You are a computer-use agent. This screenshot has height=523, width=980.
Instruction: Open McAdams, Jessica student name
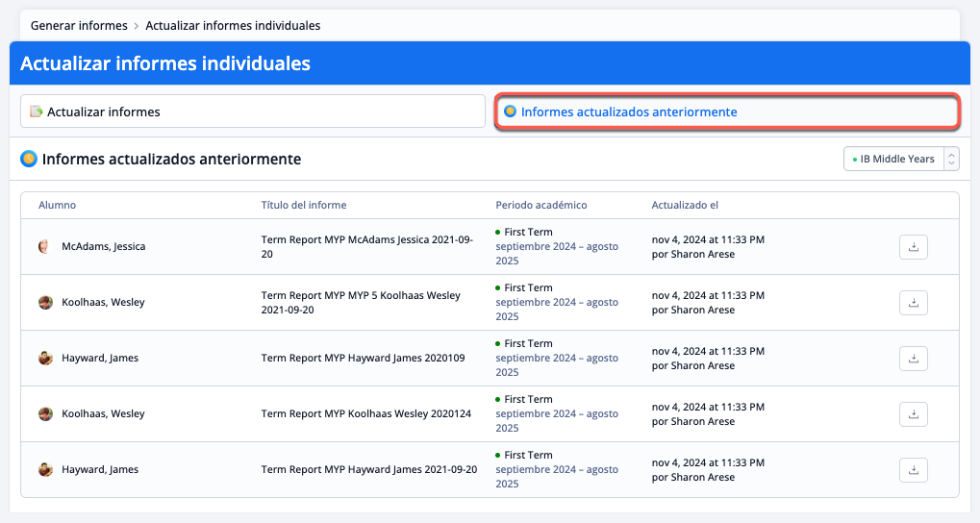coord(103,247)
